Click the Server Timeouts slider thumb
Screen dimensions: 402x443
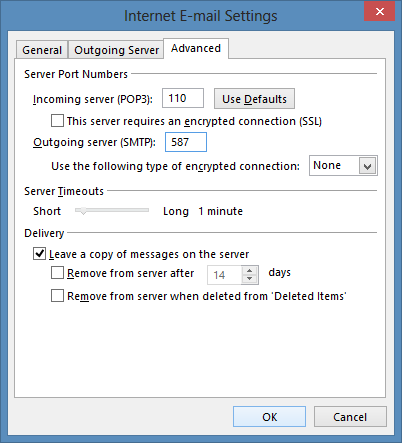click(83, 211)
